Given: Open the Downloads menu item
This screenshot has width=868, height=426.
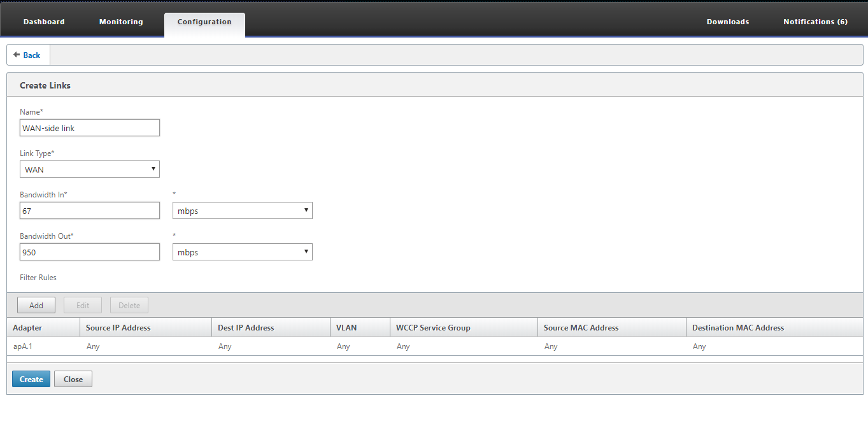Looking at the screenshot, I should pyautogui.click(x=728, y=22).
